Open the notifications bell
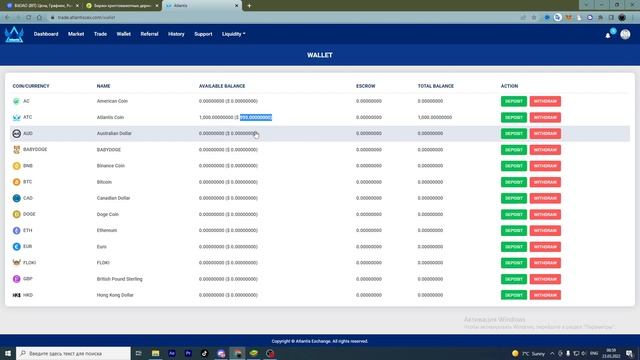The image size is (640, 360). coord(608,36)
